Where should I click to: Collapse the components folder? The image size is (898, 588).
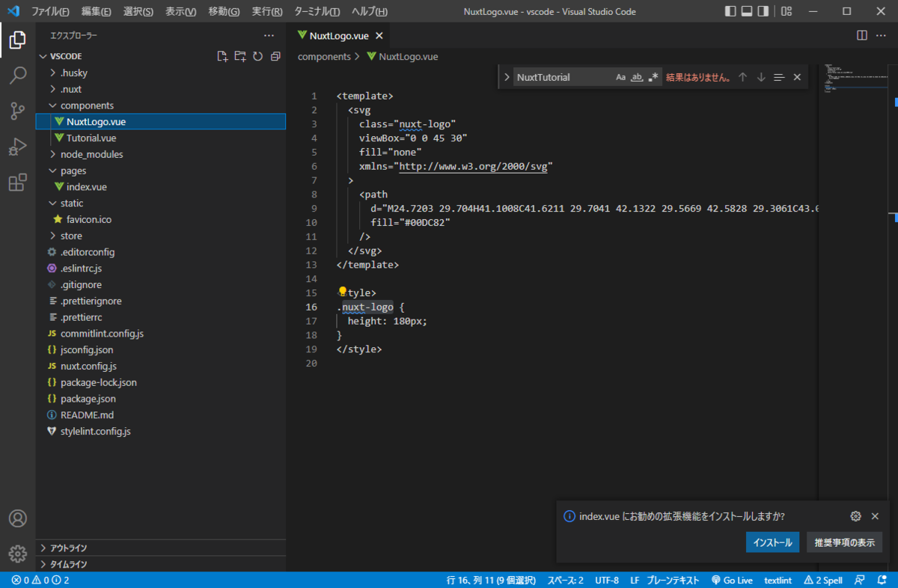160,105
